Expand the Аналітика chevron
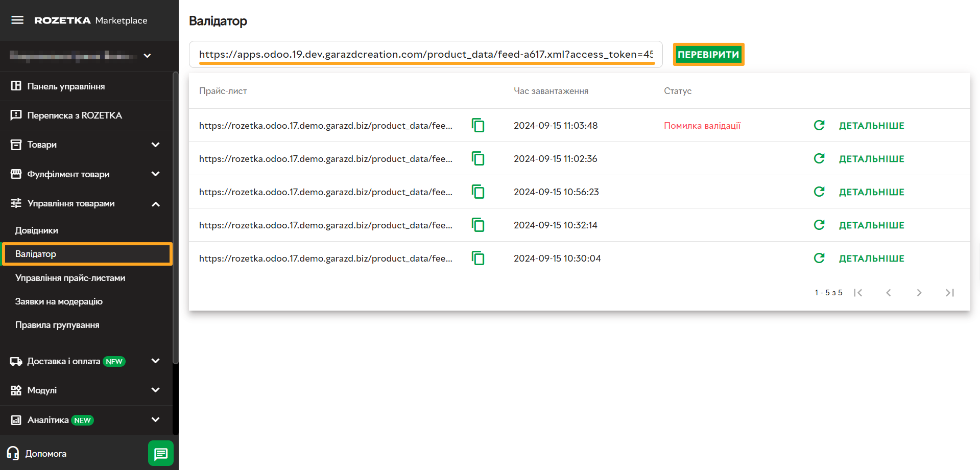This screenshot has width=980, height=470. pyautogui.click(x=156, y=420)
